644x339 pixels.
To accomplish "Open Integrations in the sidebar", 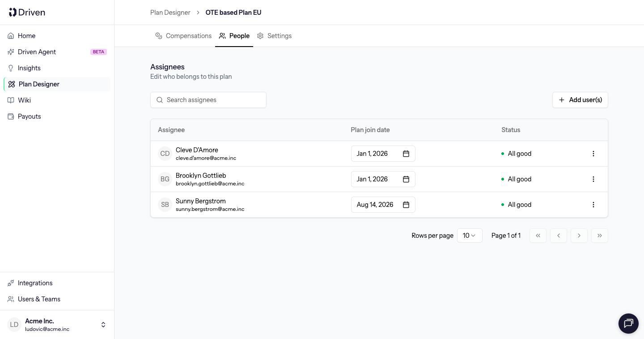I will click(57, 283).
